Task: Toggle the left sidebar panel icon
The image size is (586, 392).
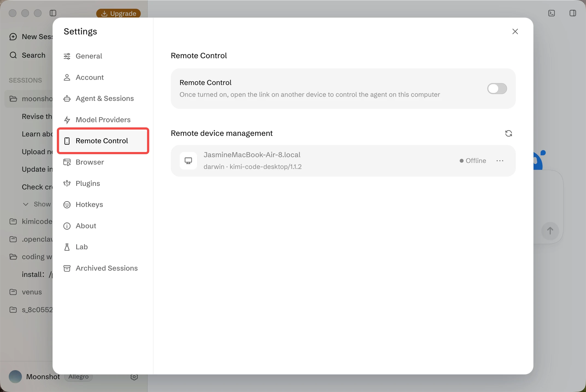Action: click(53, 13)
